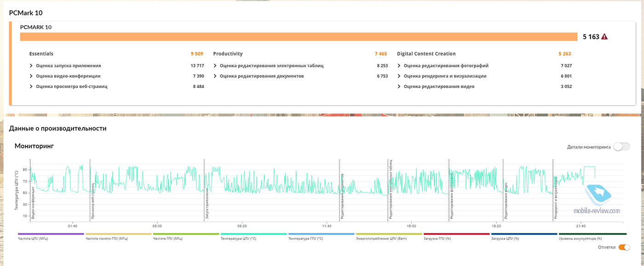
Task: Click the application launch score 13 717
Action: (x=197, y=66)
